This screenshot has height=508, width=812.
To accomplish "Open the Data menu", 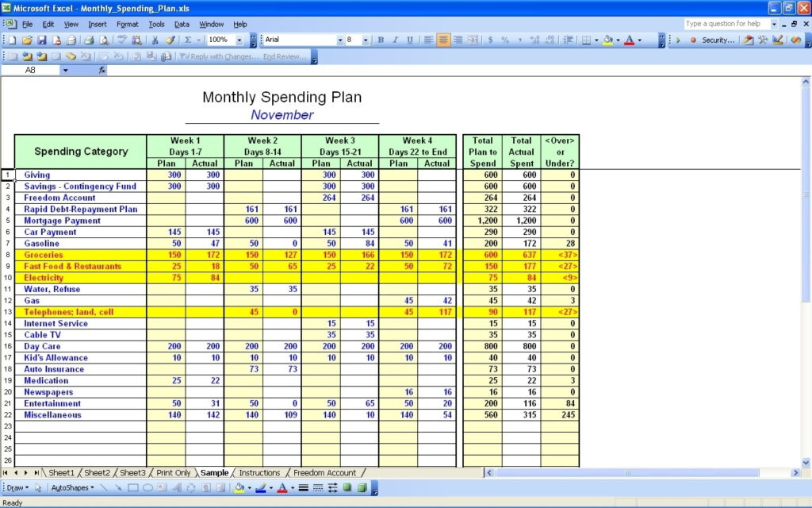I will tap(181, 24).
